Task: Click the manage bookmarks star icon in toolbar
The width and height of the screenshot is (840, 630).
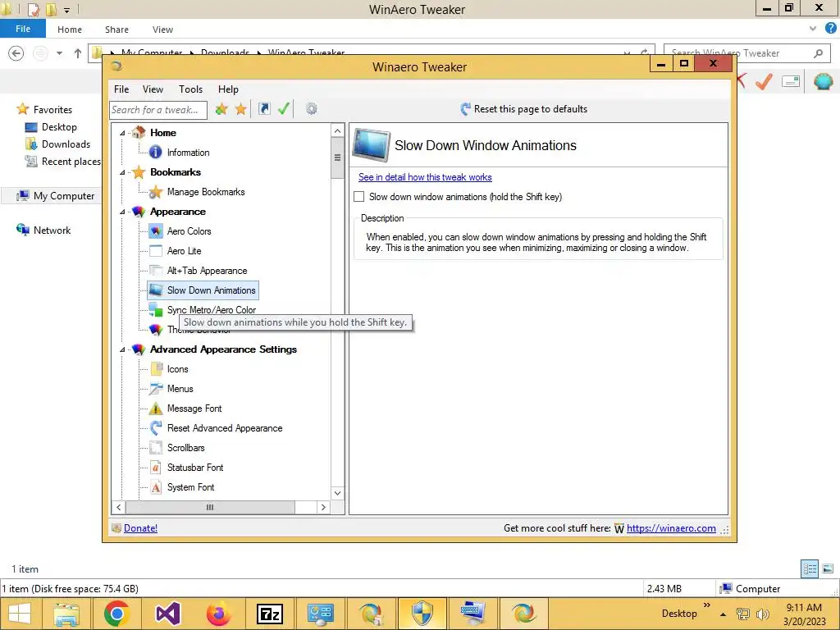Action: click(x=241, y=109)
